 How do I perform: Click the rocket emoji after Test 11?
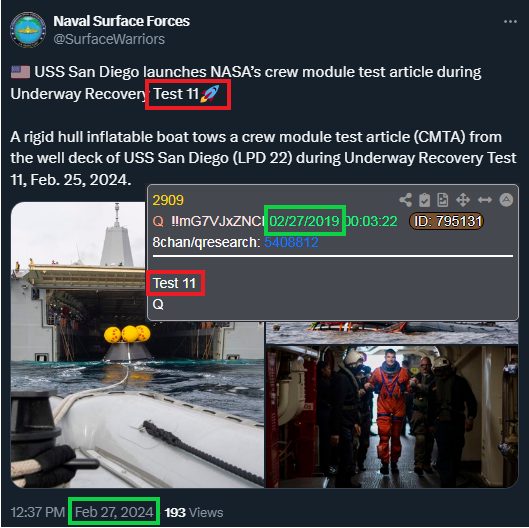[210, 94]
